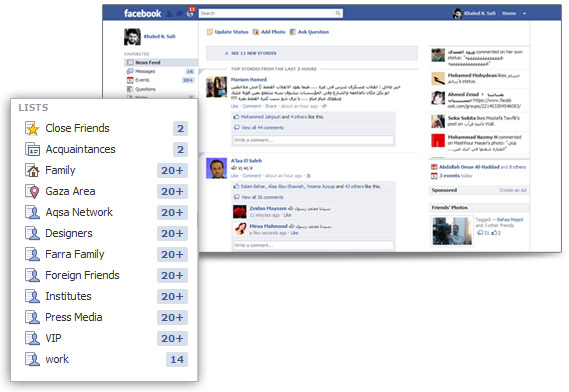Click the Gaza Area location pin icon
The height and width of the screenshot is (392, 569).
32,191
